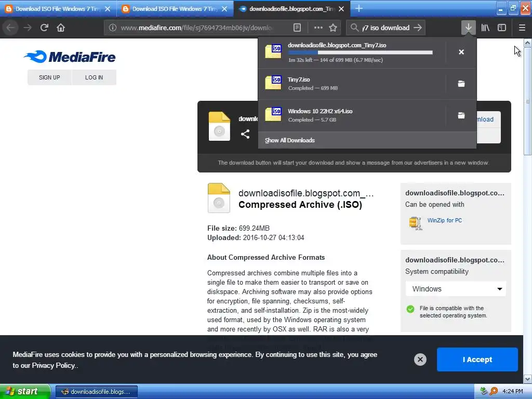Screen dimensions: 532x399
Task: Click the scrollbar up arrow
Action: pyautogui.click(x=527, y=43)
